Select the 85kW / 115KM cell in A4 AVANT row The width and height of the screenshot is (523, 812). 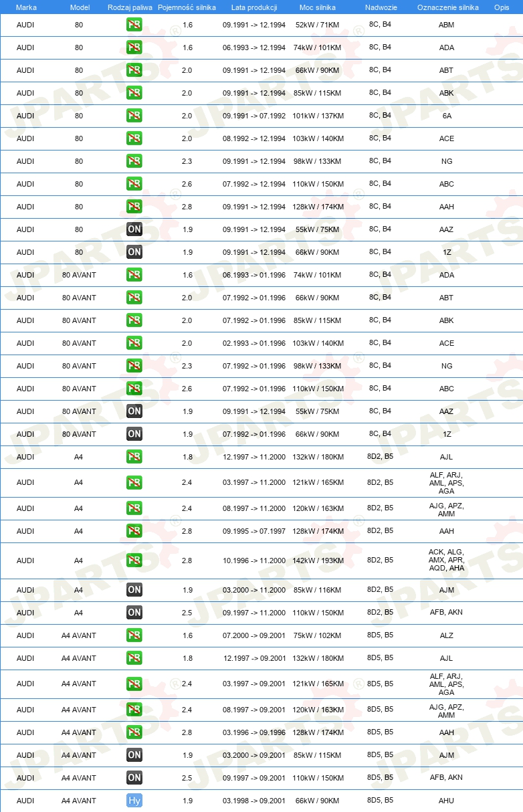pos(318,755)
